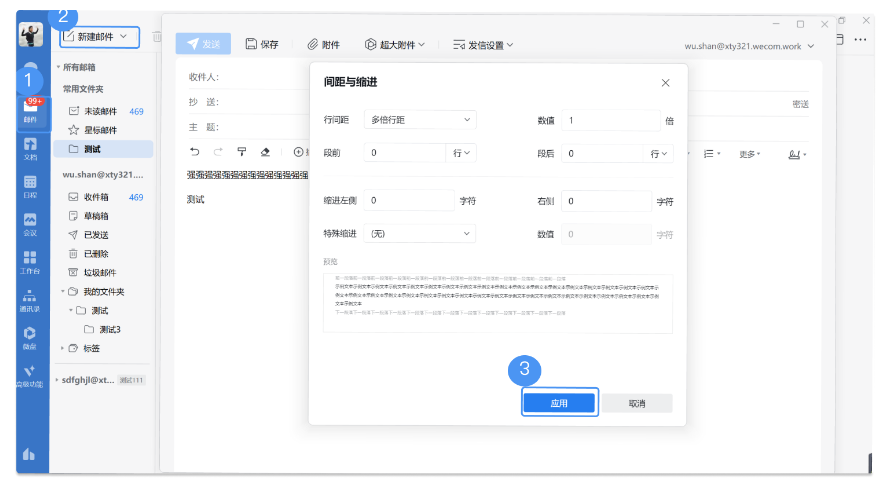Click the undo arrow in editor toolbar
This screenshot has height=488, width=892.
pyautogui.click(x=194, y=152)
